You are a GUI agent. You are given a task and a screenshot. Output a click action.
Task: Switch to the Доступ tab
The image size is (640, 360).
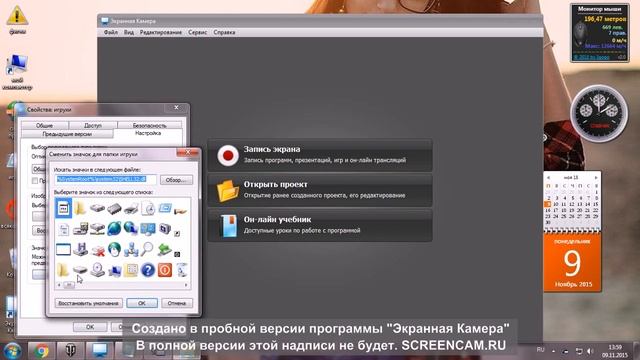pyautogui.click(x=93, y=125)
